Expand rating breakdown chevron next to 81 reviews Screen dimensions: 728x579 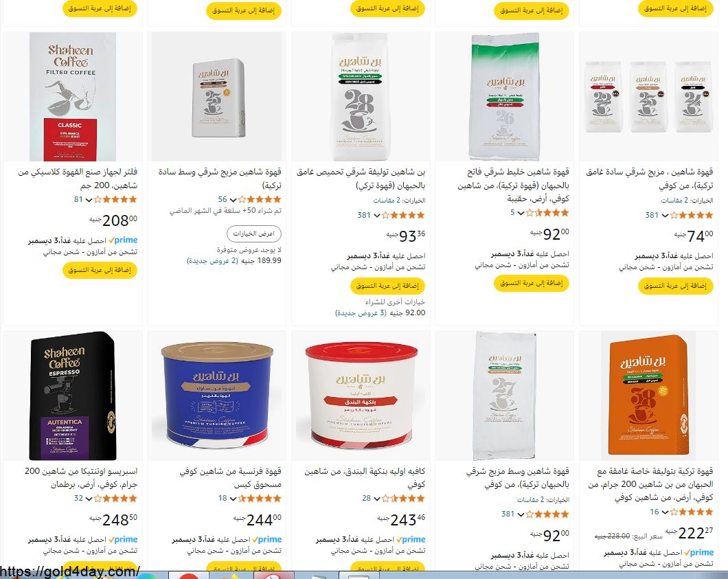pos(89,200)
